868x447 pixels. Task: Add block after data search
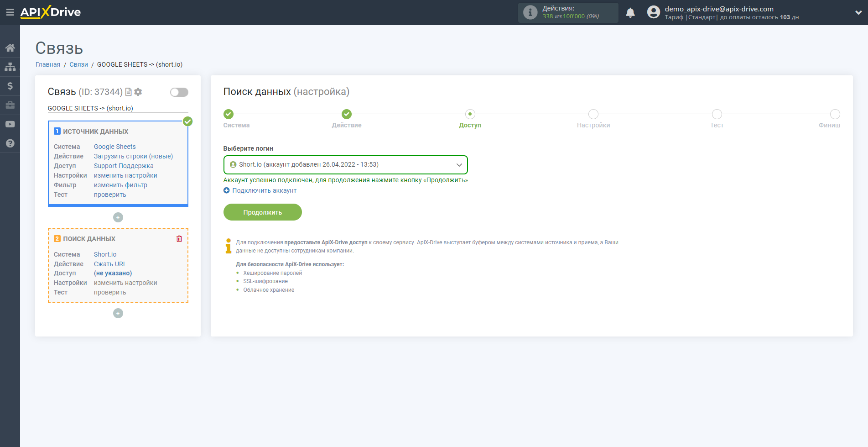pyautogui.click(x=118, y=313)
